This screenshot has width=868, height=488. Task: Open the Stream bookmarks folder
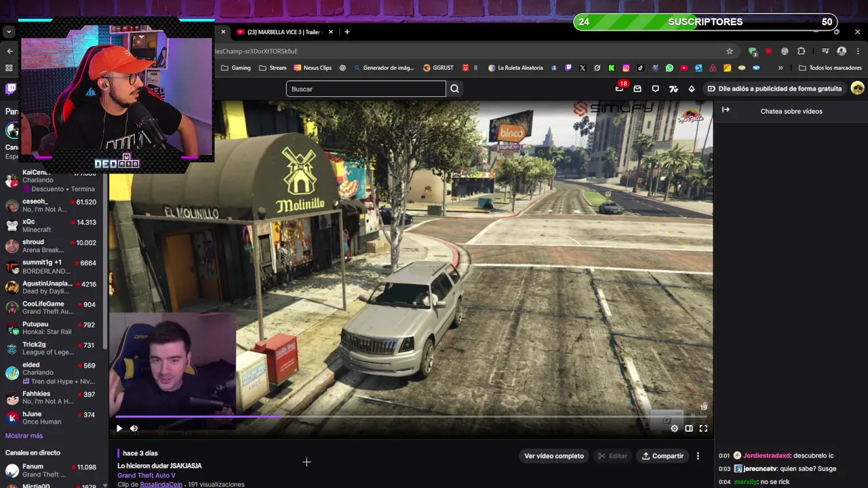click(273, 68)
